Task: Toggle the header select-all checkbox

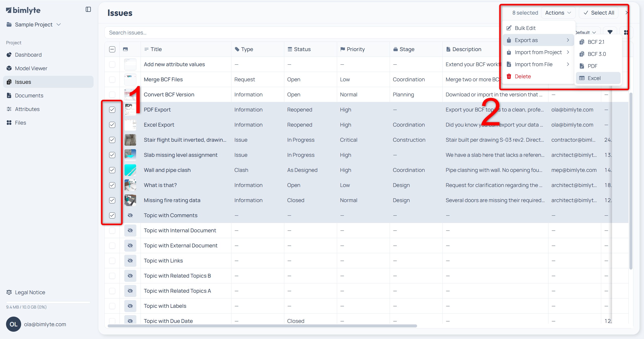Action: 112,49
